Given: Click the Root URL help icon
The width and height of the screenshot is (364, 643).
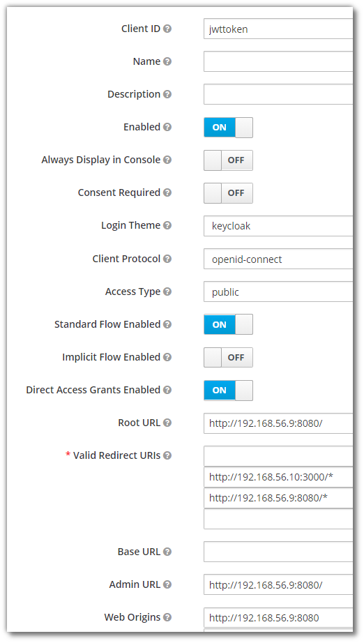Looking at the screenshot, I should point(167,423).
